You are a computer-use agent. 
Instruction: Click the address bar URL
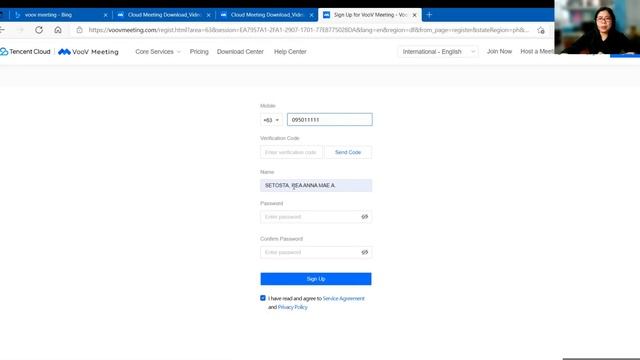point(308,30)
